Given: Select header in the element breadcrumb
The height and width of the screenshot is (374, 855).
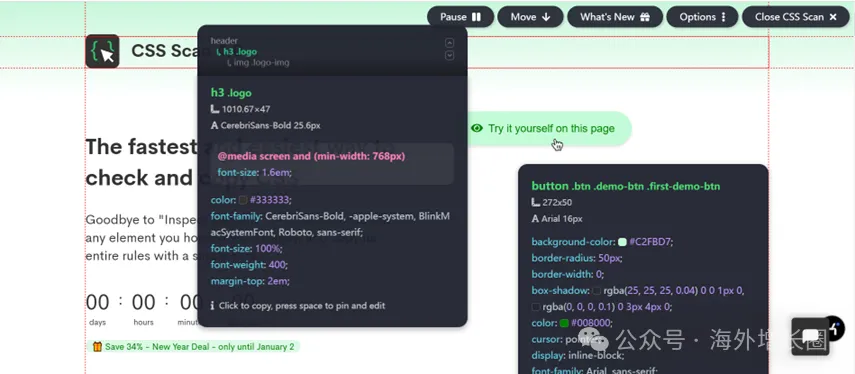Looking at the screenshot, I should pyautogui.click(x=224, y=40).
